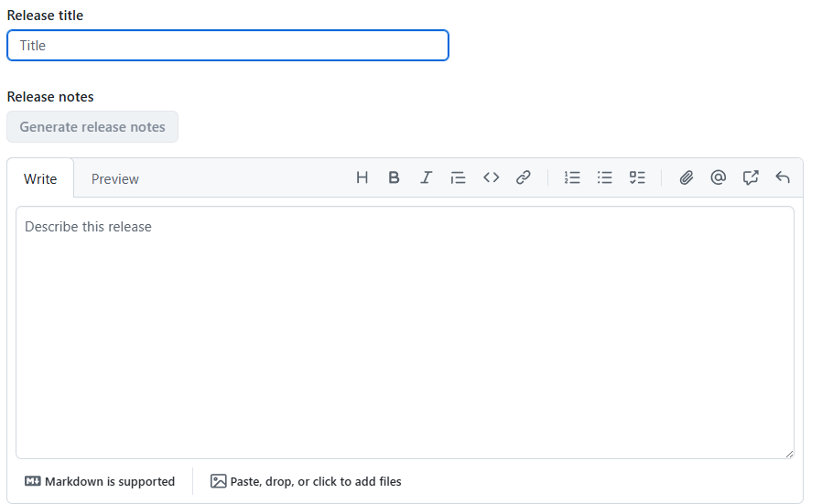Click Paste, drop, or click to add files
The image size is (822, 504).
[x=306, y=481]
